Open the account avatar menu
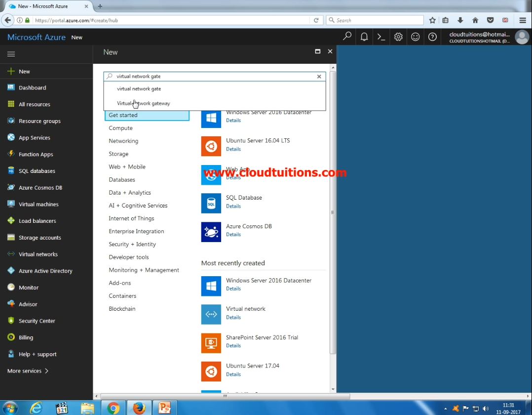Viewport: 532px width, 415px height. click(522, 37)
